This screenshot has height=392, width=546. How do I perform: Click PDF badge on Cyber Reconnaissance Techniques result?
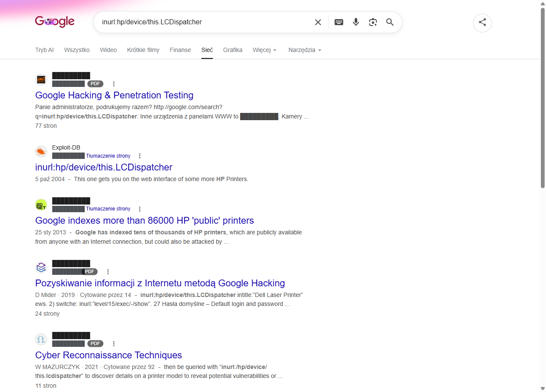[96, 343]
